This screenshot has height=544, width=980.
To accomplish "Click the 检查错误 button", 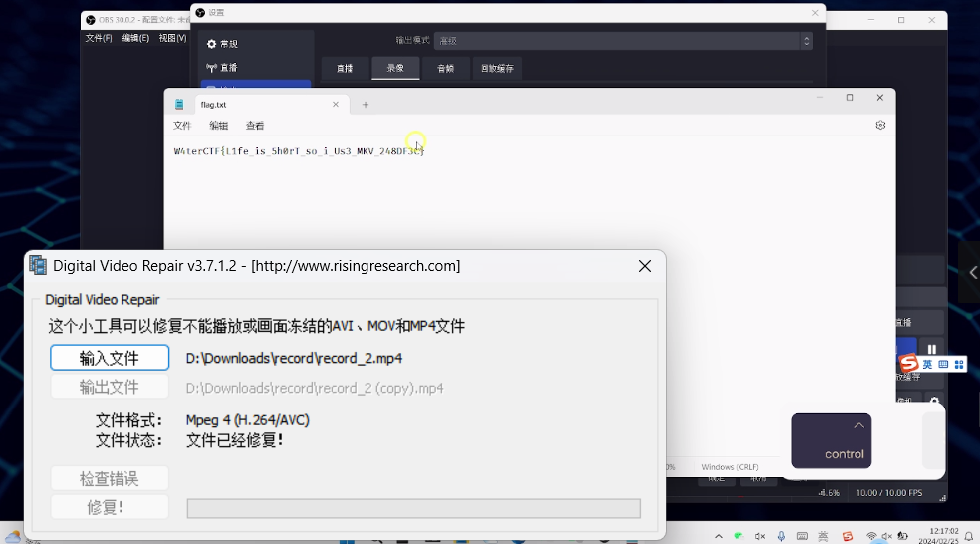I will (110, 478).
